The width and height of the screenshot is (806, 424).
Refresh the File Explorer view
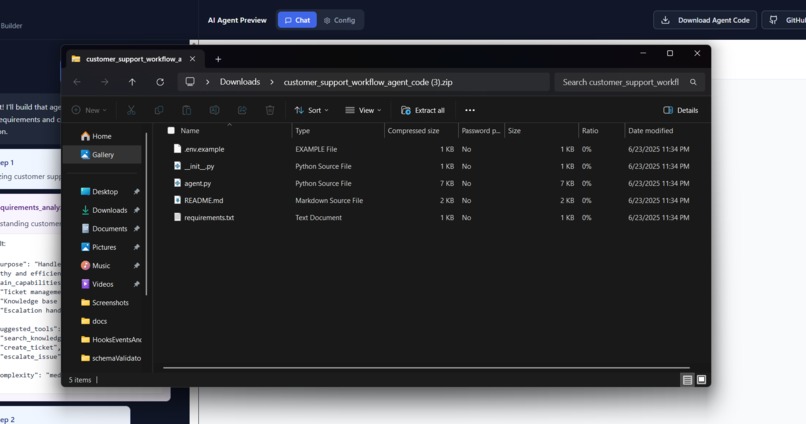(x=160, y=82)
